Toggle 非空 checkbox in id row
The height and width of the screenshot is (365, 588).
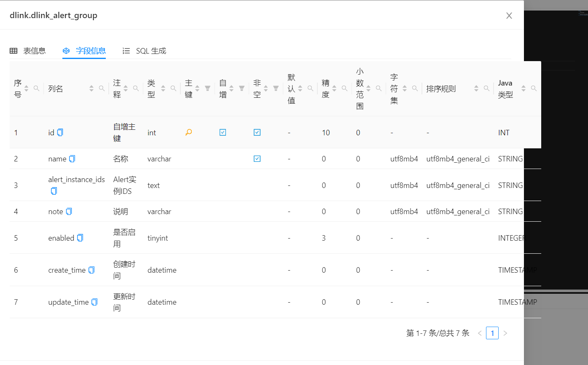(x=257, y=132)
